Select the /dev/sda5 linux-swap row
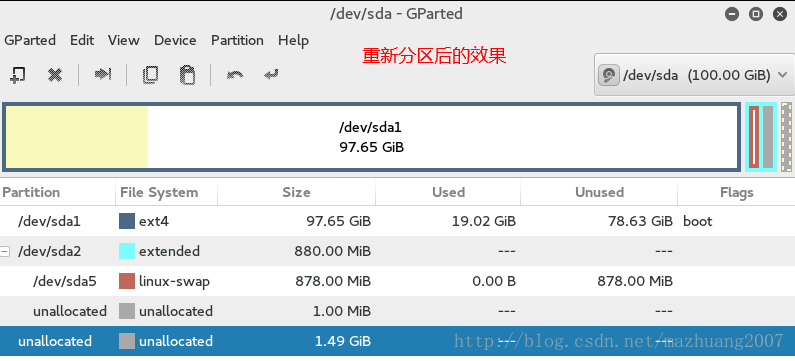The height and width of the screenshot is (361, 795). (x=398, y=281)
